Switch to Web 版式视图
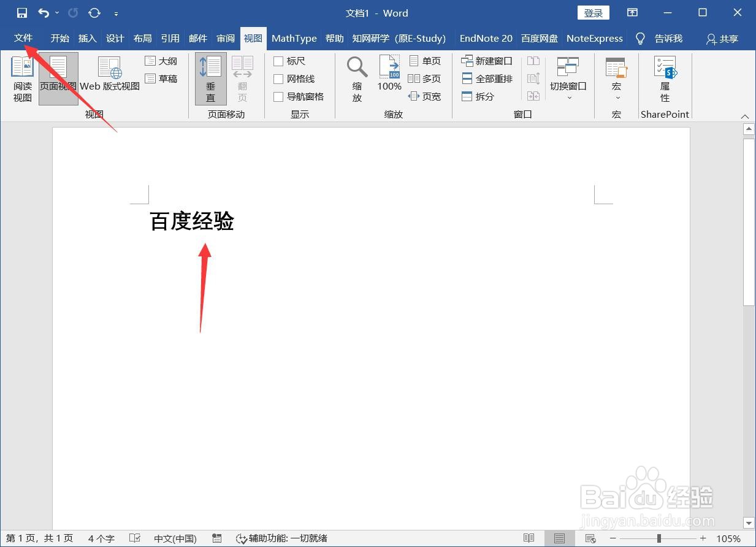Screen dimensions: 756x547 pos(110,74)
